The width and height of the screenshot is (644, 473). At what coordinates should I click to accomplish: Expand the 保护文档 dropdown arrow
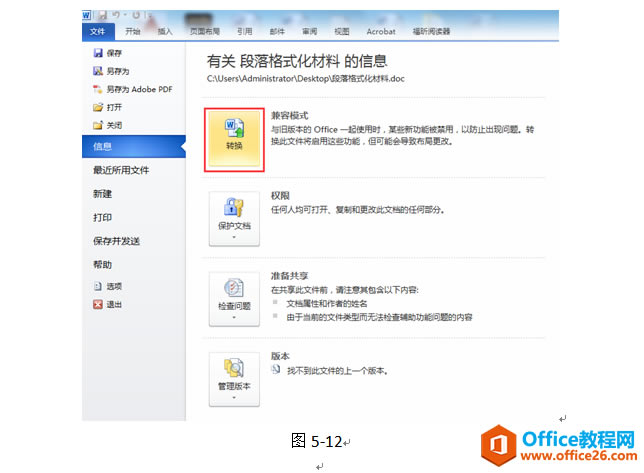(234, 237)
